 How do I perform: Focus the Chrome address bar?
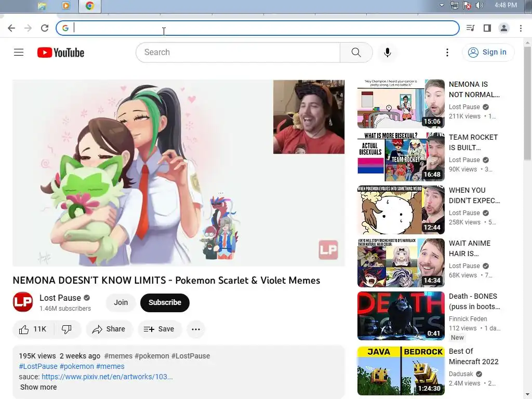tap(258, 28)
